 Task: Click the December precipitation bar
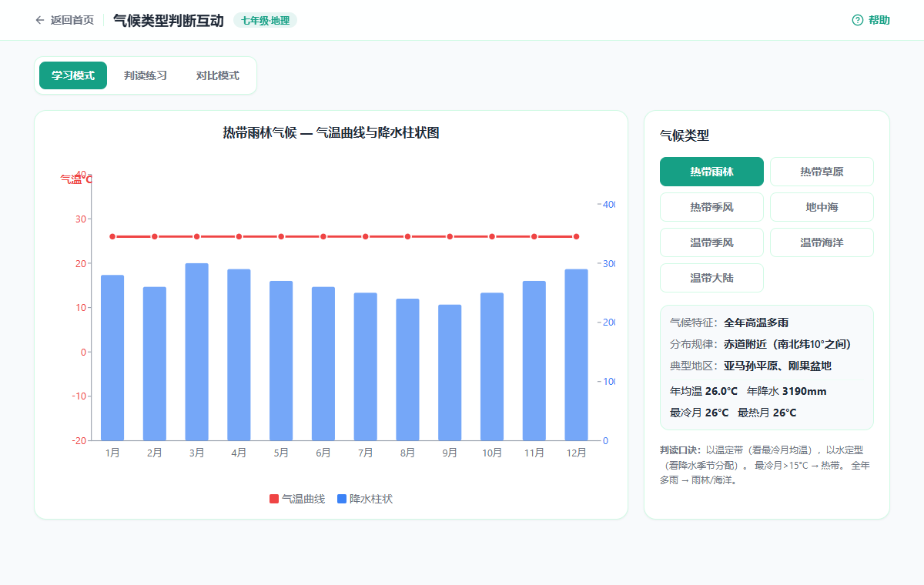(576, 355)
